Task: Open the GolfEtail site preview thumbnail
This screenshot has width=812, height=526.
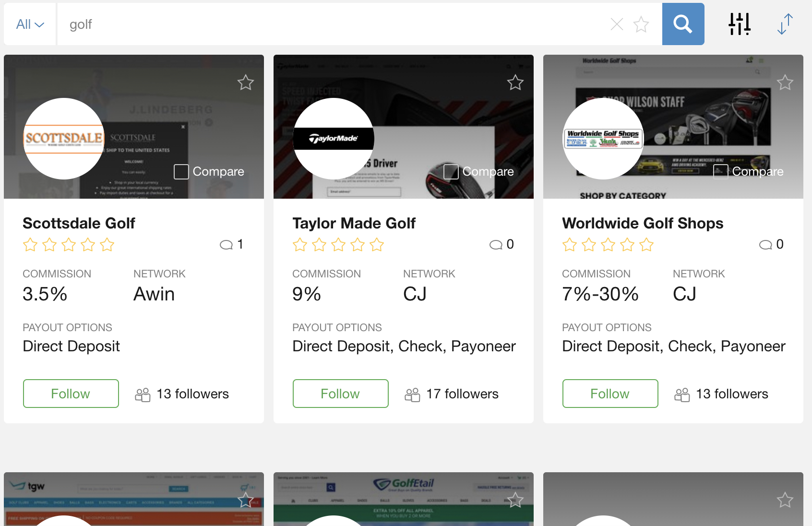Action: pyautogui.click(x=404, y=499)
